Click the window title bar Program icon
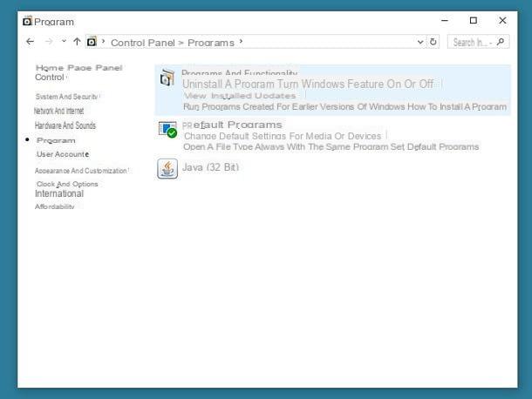Viewport: 532px width, 399px height. (27, 22)
